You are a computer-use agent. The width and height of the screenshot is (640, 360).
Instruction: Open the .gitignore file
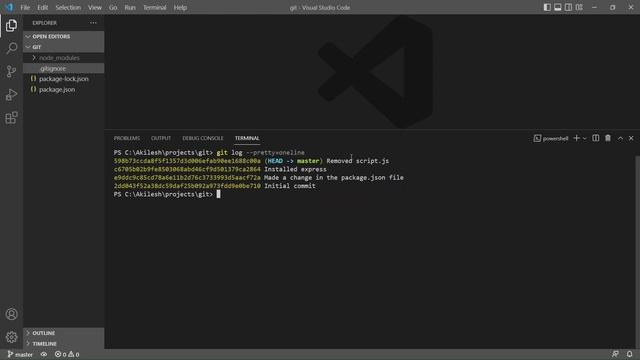64,69
